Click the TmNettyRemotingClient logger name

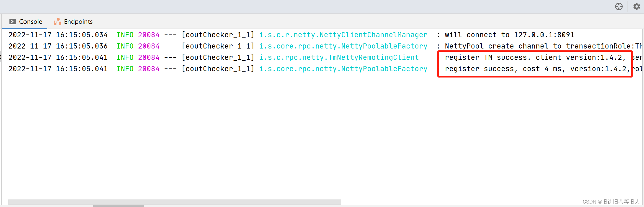click(x=339, y=57)
